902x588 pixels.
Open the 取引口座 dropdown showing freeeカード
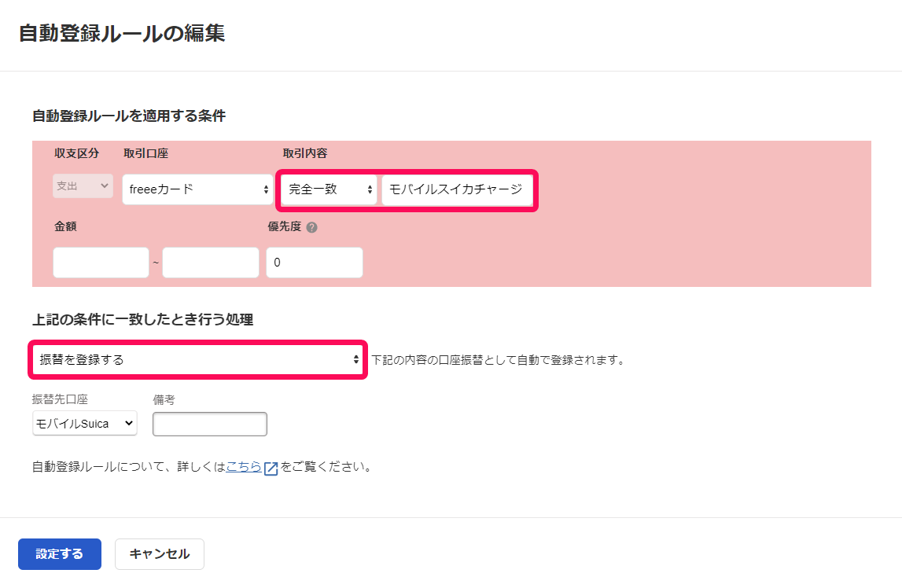click(x=197, y=189)
